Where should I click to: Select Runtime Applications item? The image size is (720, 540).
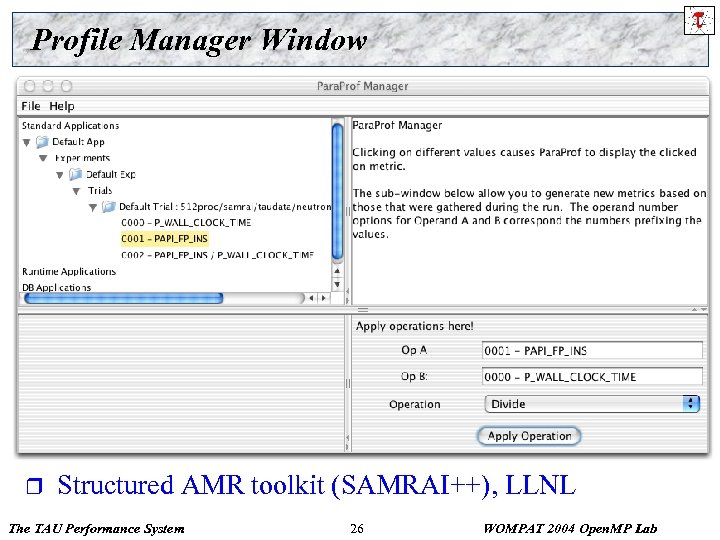tap(69, 271)
